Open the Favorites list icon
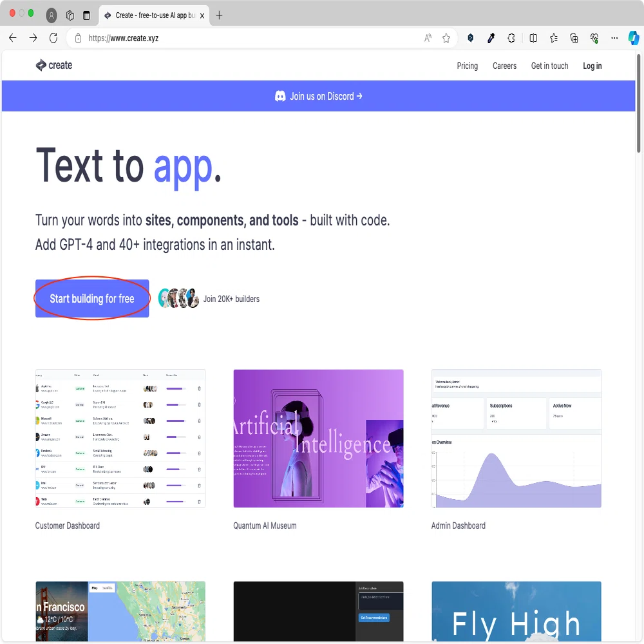This screenshot has width=644, height=644. click(x=554, y=38)
